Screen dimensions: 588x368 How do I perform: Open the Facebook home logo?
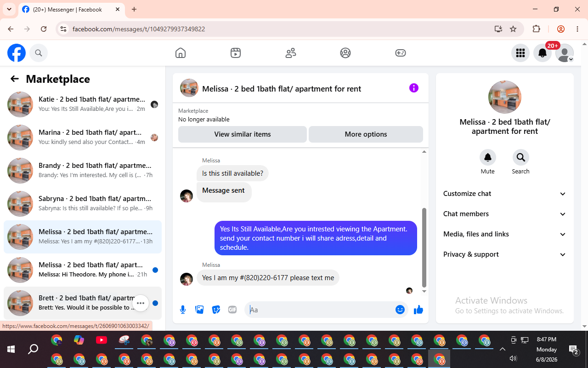[x=17, y=53]
